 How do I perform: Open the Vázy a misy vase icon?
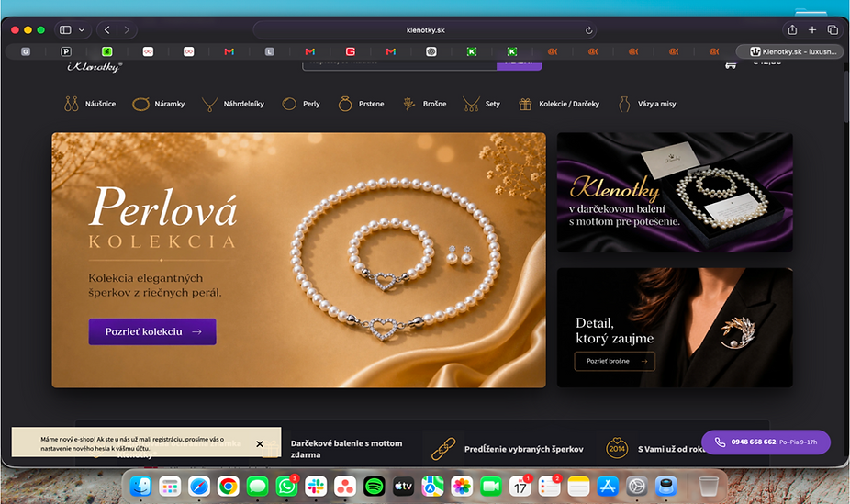pos(624,104)
